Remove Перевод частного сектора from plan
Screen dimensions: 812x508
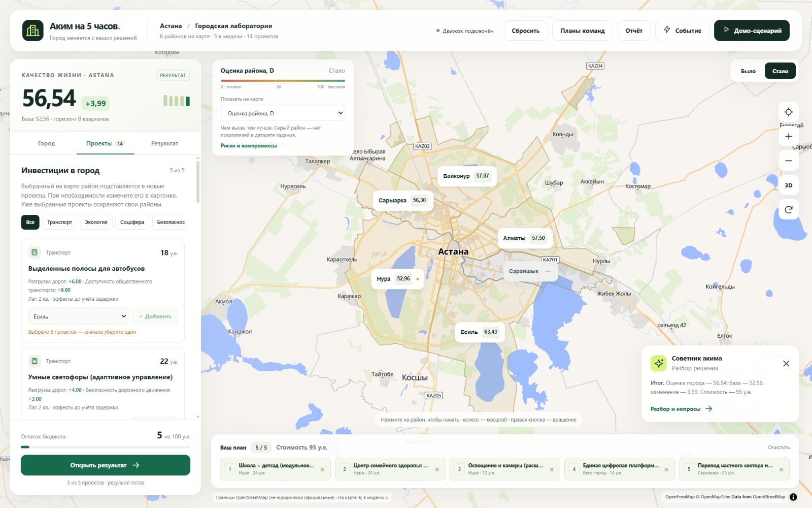tap(781, 469)
